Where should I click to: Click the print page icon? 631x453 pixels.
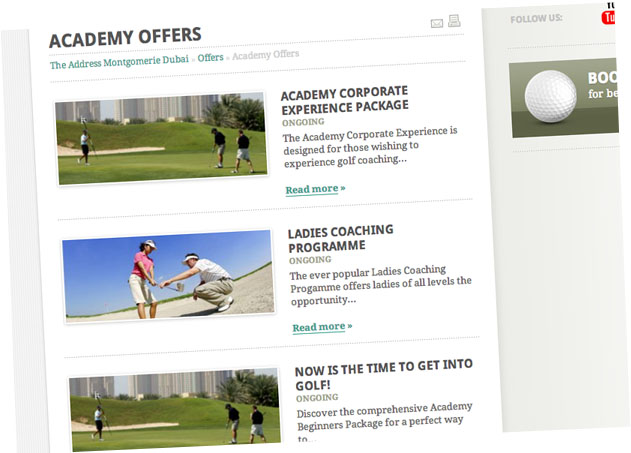454,21
